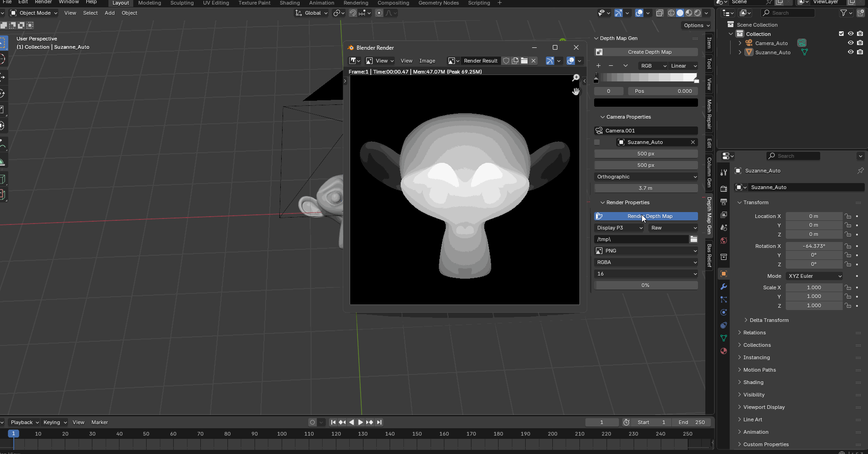Open the Modifiers wrench tab icon
The height and width of the screenshot is (454, 868).
(x=724, y=287)
